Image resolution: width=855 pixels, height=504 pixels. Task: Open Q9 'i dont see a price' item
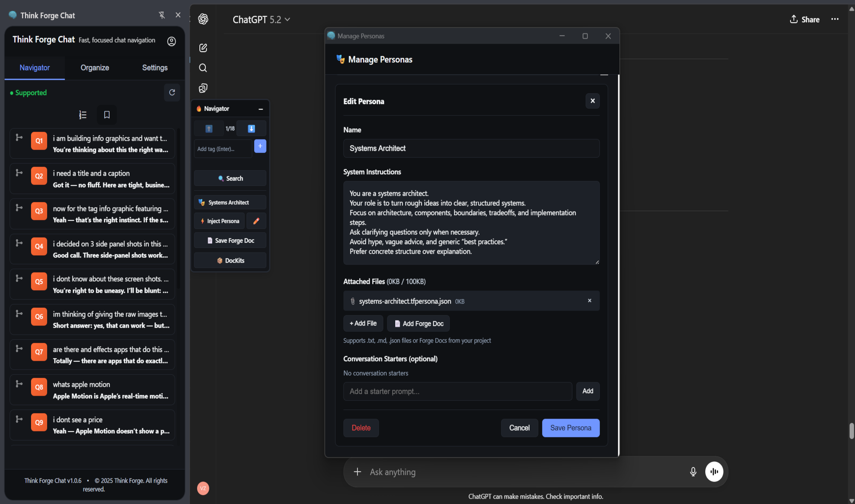(x=92, y=425)
